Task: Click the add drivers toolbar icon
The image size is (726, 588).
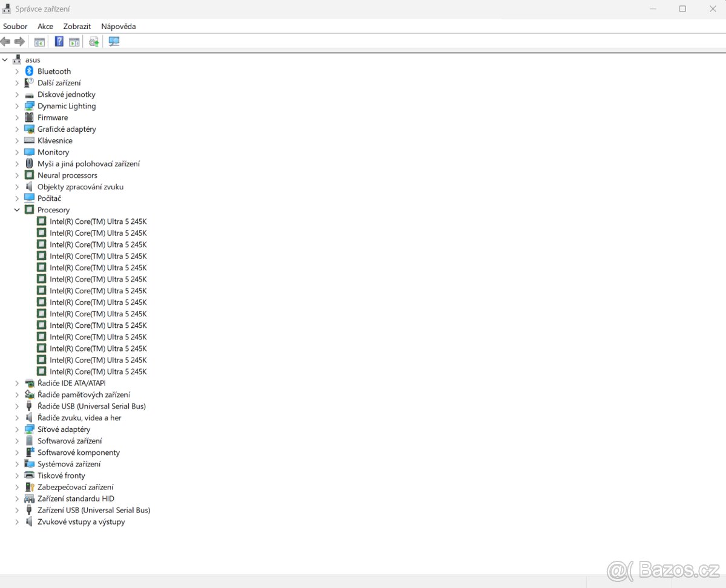Action: (94, 42)
